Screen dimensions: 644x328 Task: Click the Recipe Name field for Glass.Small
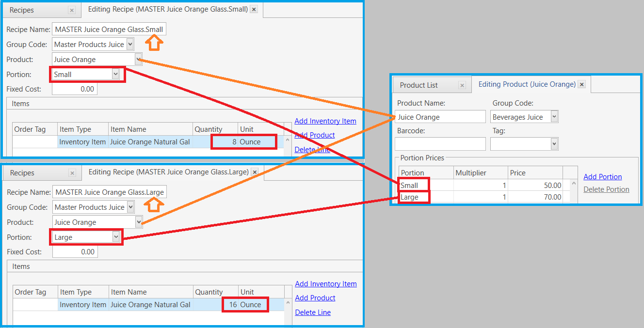[109, 29]
